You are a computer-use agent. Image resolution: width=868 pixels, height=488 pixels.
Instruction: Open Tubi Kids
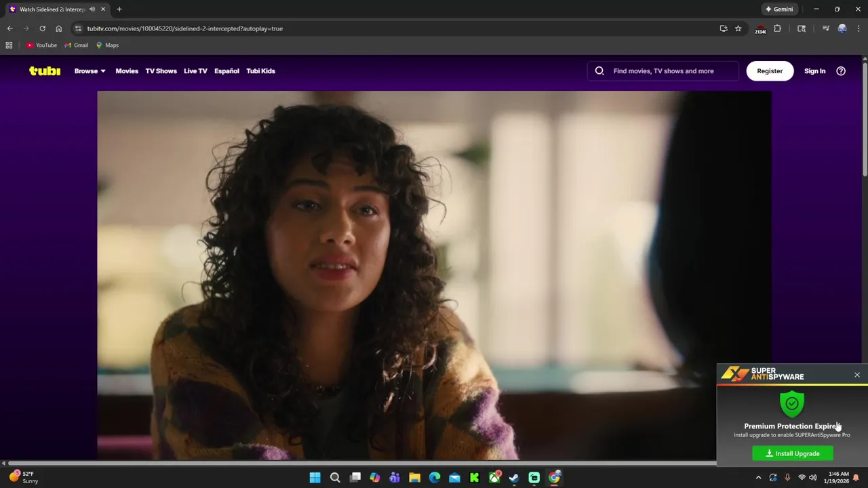click(260, 71)
